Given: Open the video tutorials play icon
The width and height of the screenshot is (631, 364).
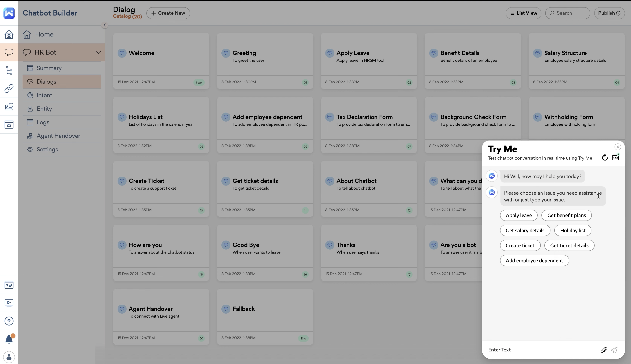Looking at the screenshot, I should click(x=9, y=303).
